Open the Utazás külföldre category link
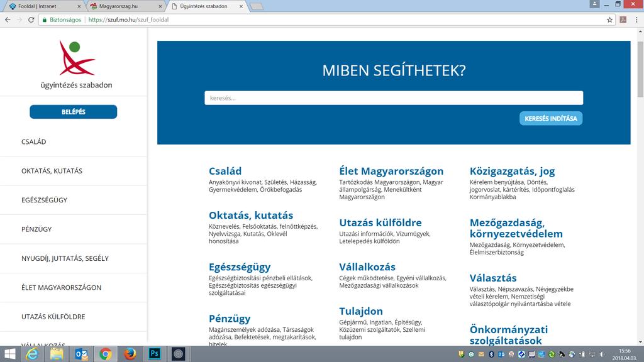644x362 pixels. pyautogui.click(x=380, y=223)
